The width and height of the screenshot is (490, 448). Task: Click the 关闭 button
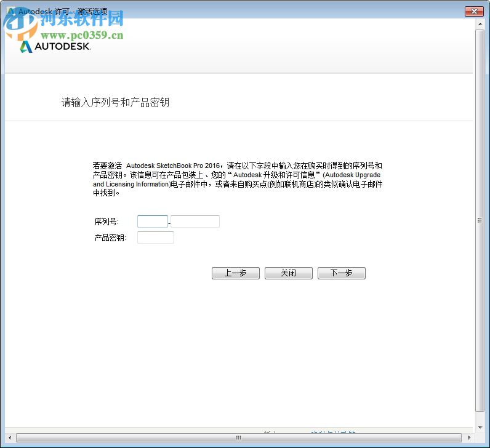pyautogui.click(x=289, y=273)
